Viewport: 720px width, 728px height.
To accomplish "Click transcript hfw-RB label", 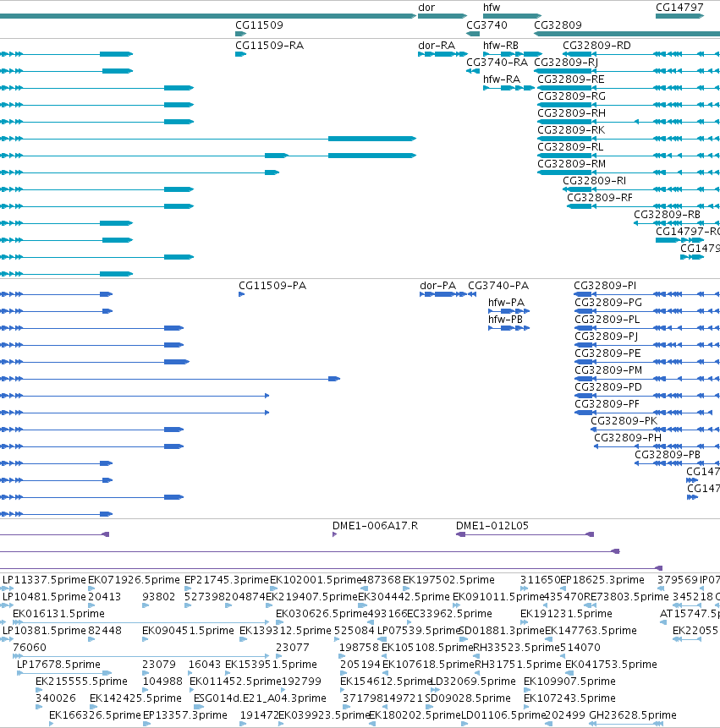I will click(501, 46).
